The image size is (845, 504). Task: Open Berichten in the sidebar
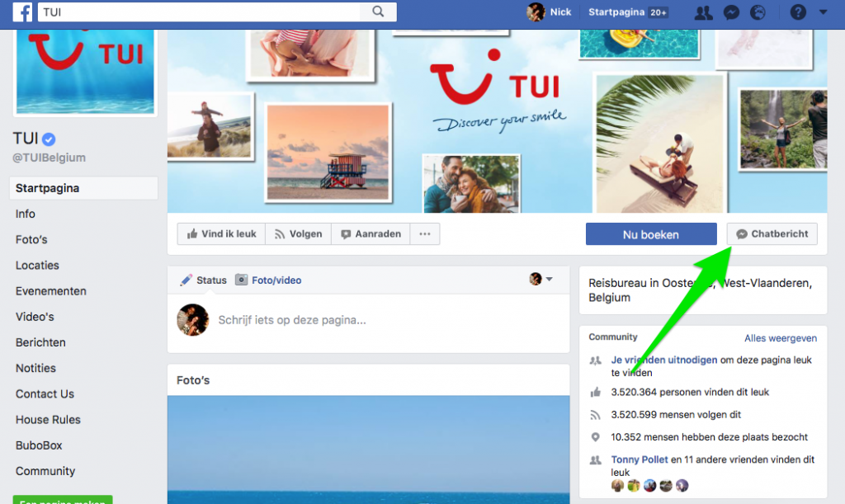click(x=40, y=342)
